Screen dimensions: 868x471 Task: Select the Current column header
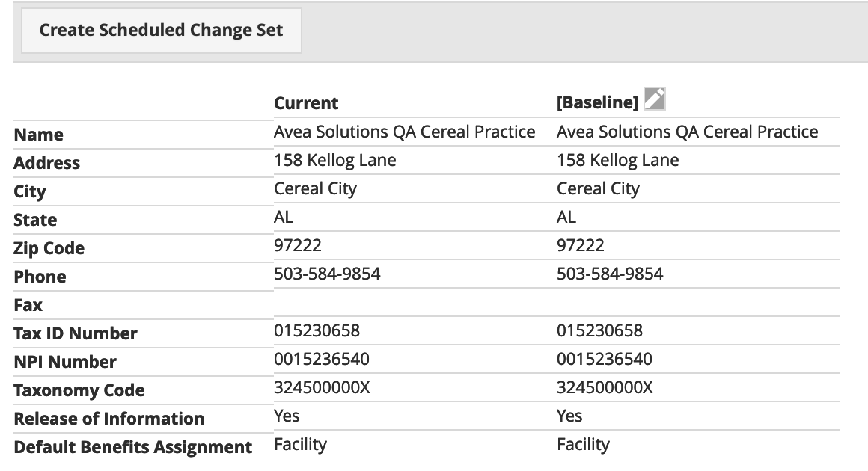(x=306, y=102)
